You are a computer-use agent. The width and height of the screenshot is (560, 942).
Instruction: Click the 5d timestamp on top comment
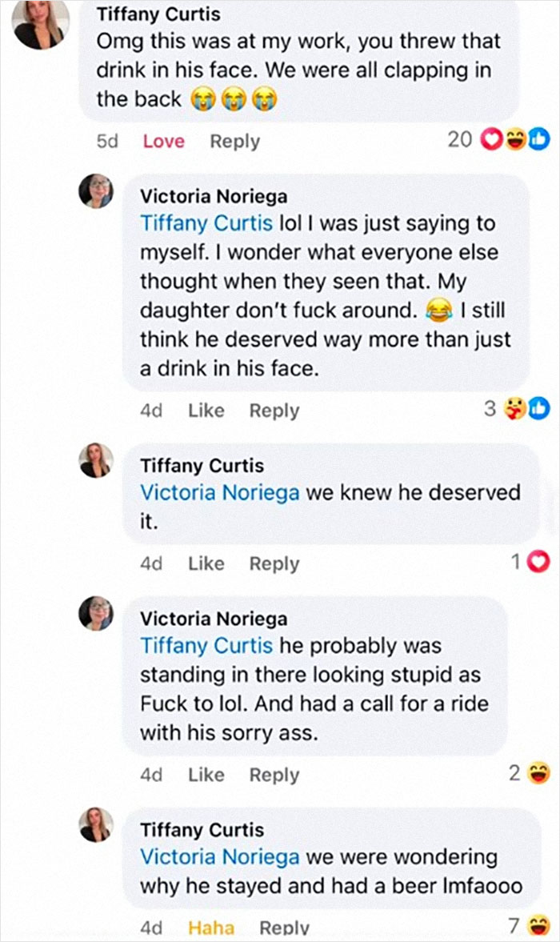[107, 141]
